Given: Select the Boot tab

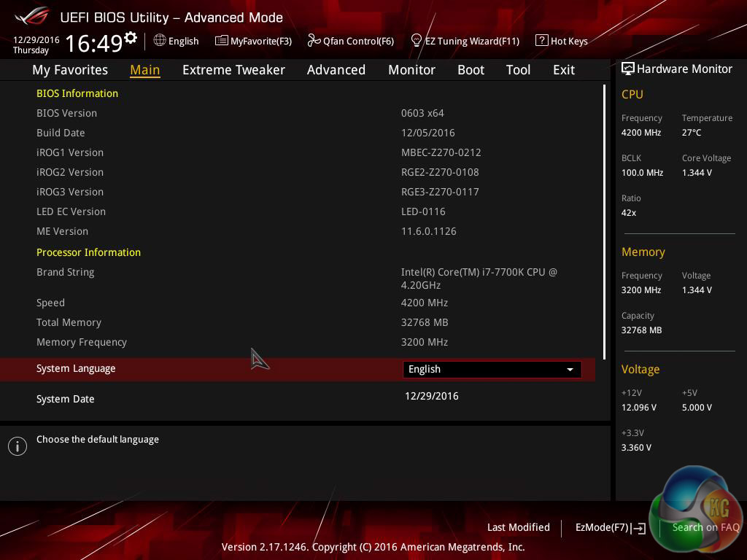Looking at the screenshot, I should click(471, 70).
